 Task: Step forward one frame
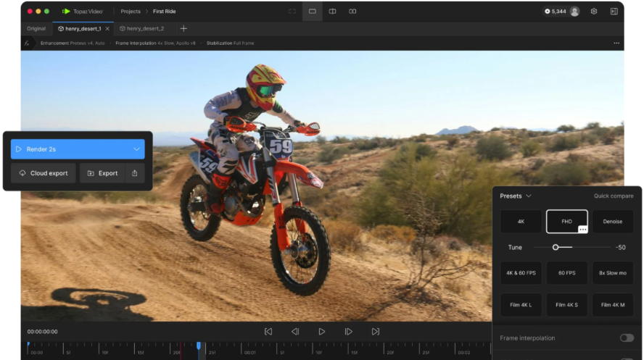pos(348,332)
